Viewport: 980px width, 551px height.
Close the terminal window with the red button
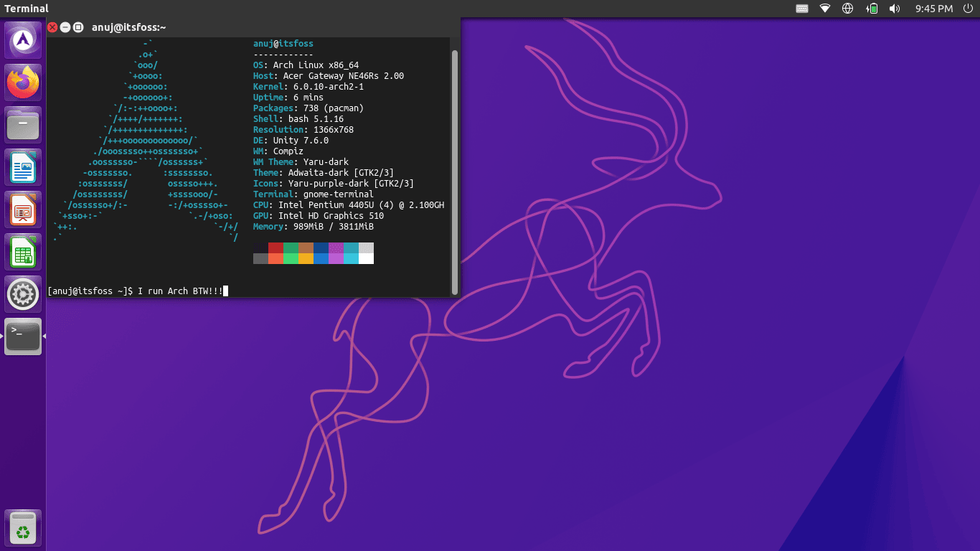point(52,27)
